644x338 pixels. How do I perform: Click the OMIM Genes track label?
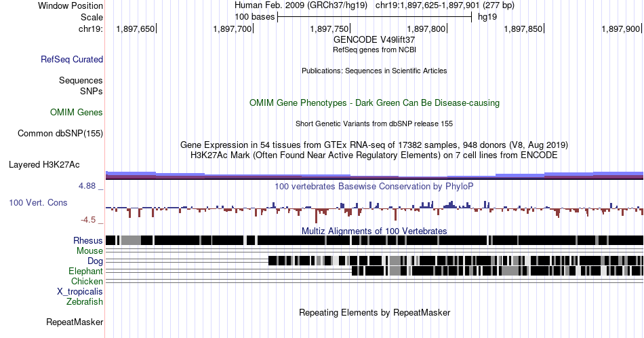click(x=77, y=112)
